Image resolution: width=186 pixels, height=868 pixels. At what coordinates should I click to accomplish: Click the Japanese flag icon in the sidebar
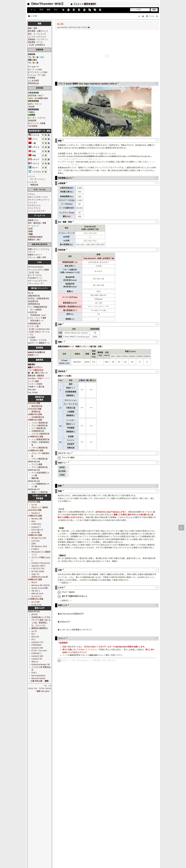coord(30,151)
